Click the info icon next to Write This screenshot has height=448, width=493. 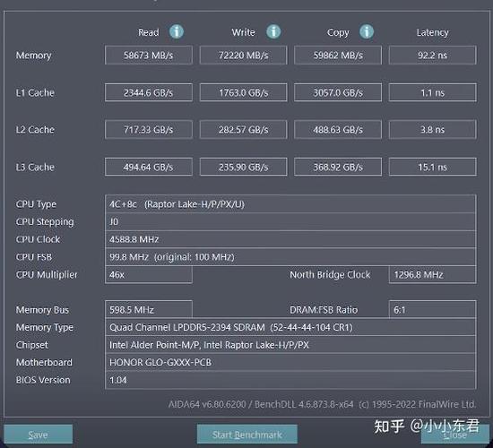coord(273,31)
